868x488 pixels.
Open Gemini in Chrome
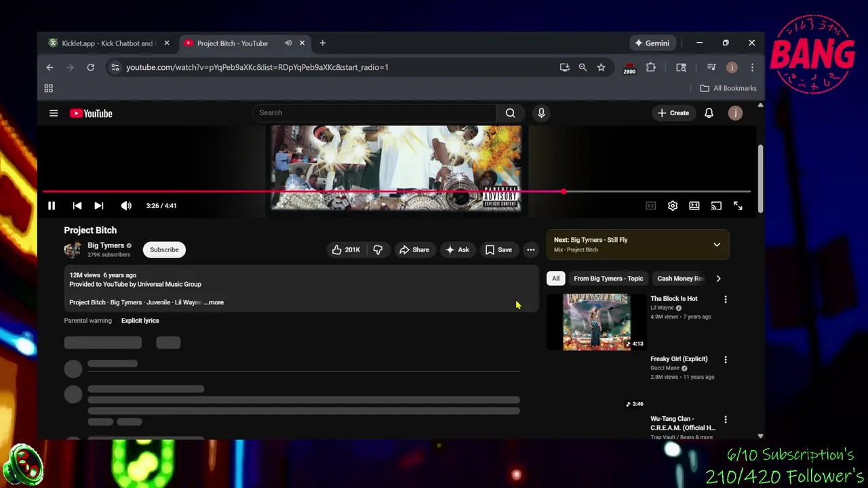pyautogui.click(x=652, y=43)
